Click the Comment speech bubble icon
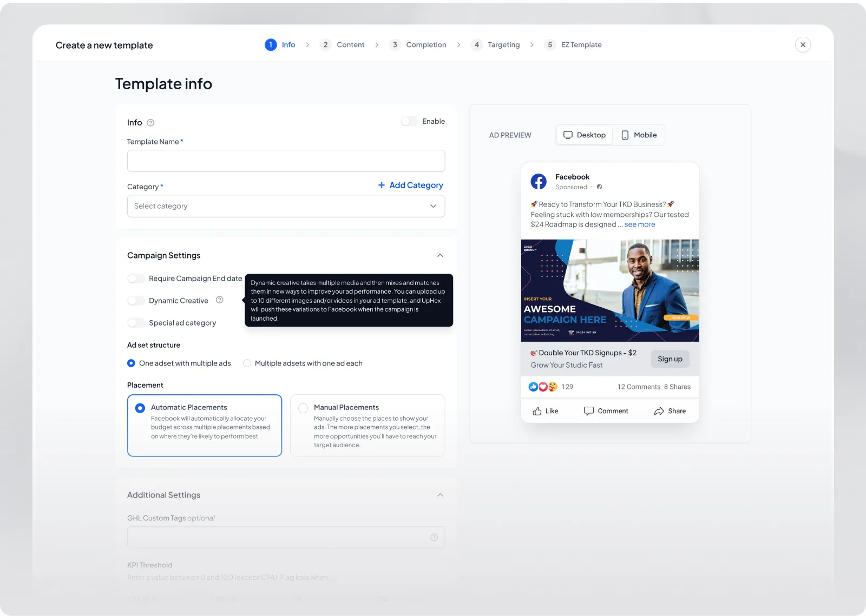 [x=589, y=411]
